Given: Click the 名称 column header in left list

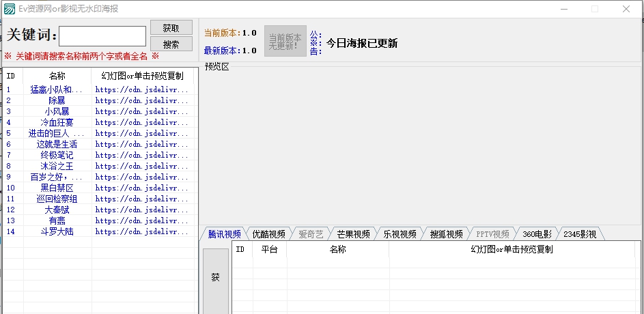Looking at the screenshot, I should (x=57, y=76).
